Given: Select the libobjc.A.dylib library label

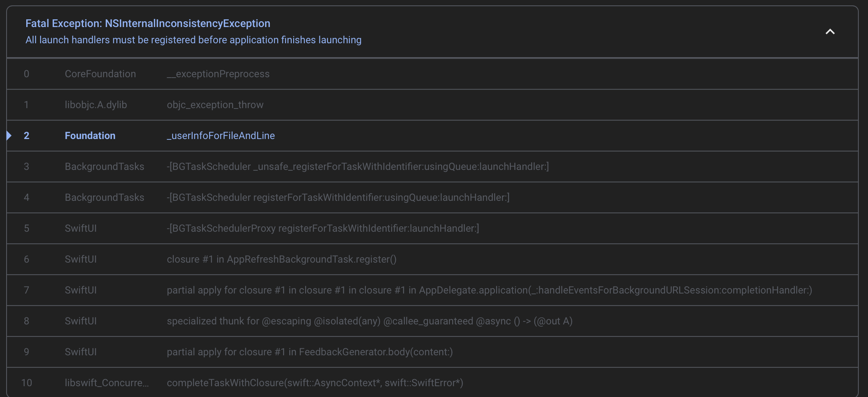Looking at the screenshot, I should pos(96,105).
